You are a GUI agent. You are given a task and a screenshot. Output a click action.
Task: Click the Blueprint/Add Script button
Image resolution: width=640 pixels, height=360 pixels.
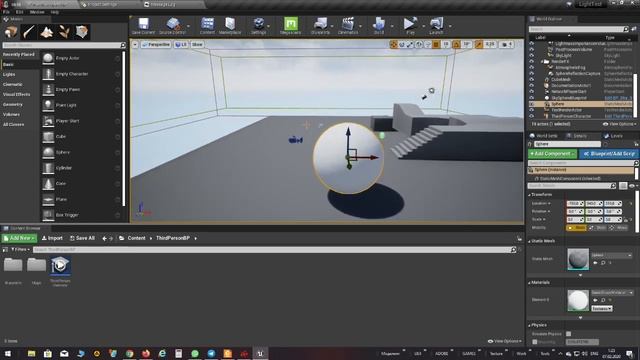coord(609,153)
